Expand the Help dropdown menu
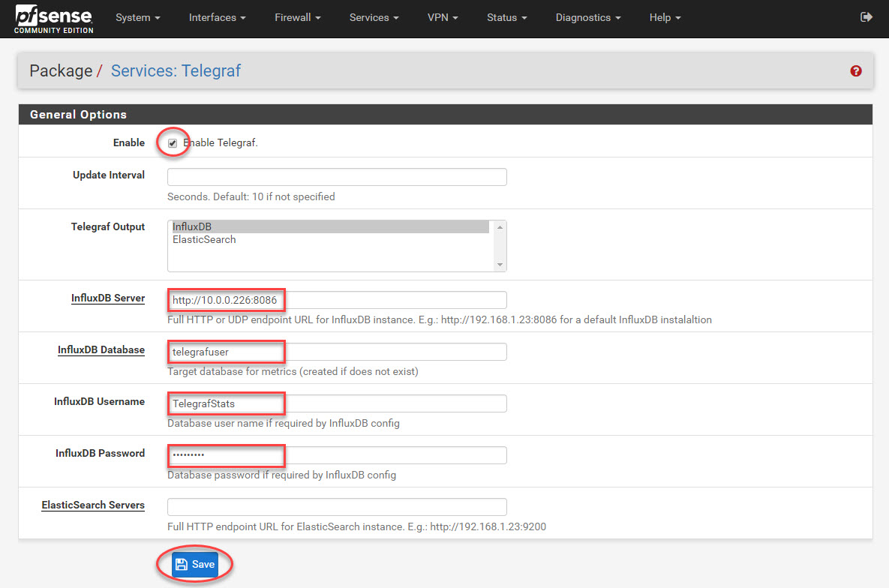The image size is (889, 588). click(x=665, y=17)
